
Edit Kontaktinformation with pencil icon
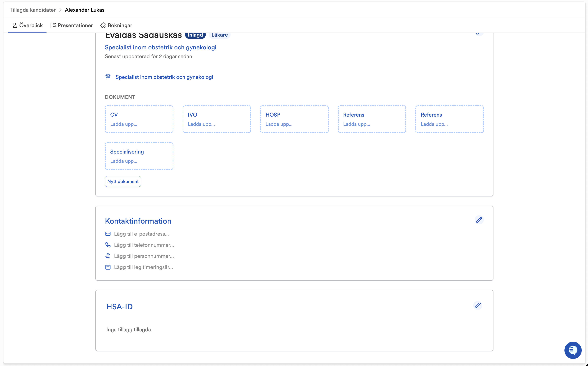pos(479,220)
